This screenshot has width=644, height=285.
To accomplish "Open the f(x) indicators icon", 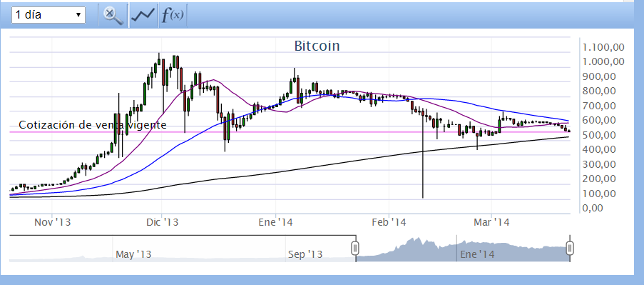I will click(x=173, y=16).
